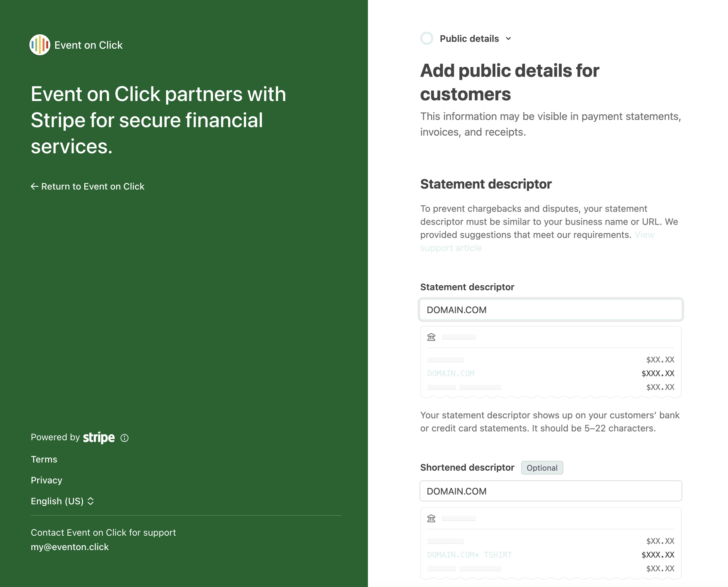This screenshot has height=587, width=728.
Task: Click the back arrow icon near Return
Action: click(35, 186)
